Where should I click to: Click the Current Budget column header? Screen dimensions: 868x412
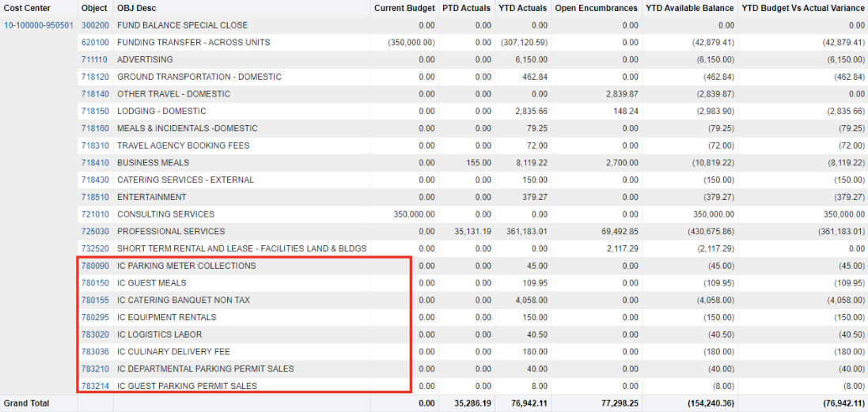click(404, 8)
